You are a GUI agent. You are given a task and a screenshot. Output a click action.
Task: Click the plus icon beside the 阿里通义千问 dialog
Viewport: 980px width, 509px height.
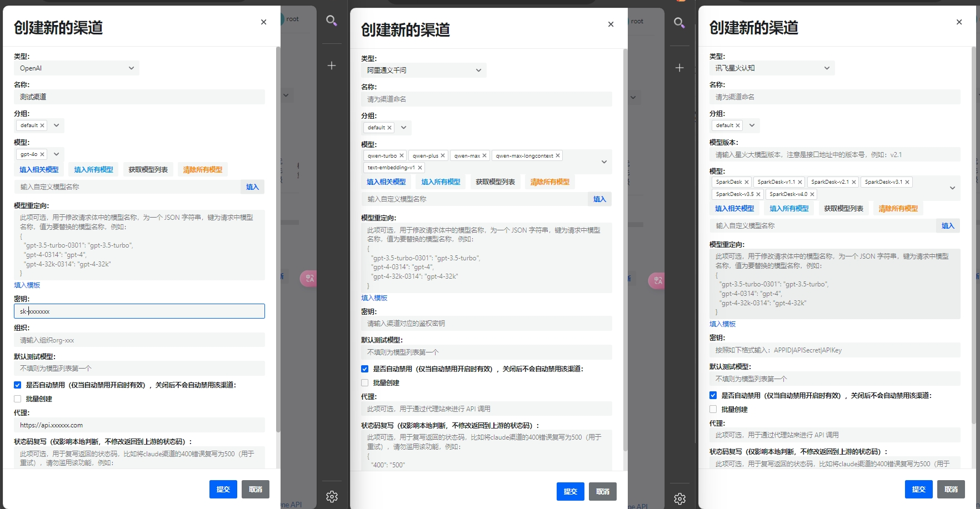pos(679,68)
